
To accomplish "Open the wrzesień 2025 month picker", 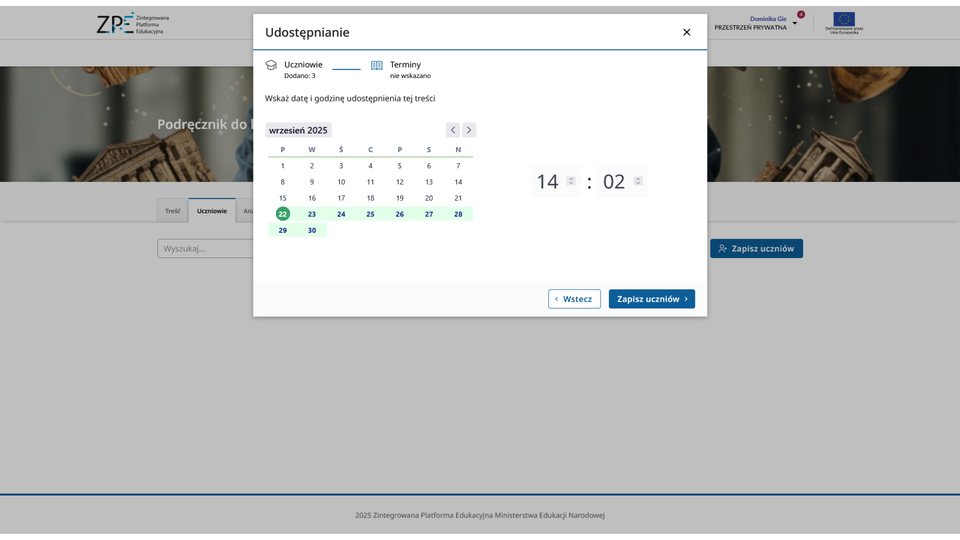I will tap(298, 130).
